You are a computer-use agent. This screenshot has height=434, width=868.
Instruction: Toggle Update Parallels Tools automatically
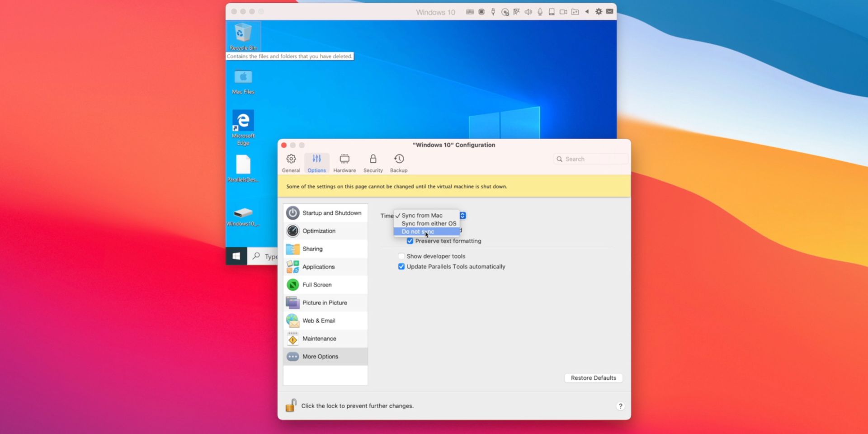pos(401,267)
